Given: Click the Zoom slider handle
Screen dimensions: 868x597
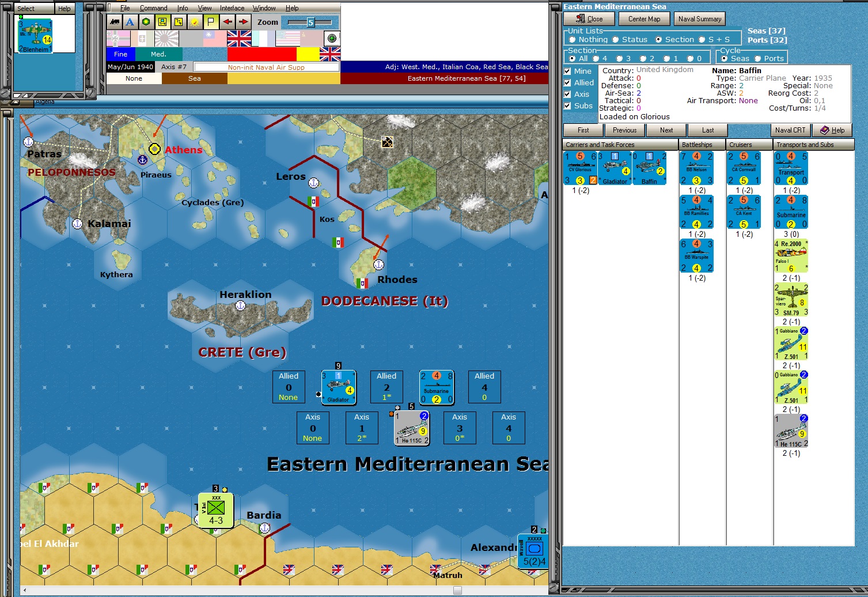Looking at the screenshot, I should (310, 22).
